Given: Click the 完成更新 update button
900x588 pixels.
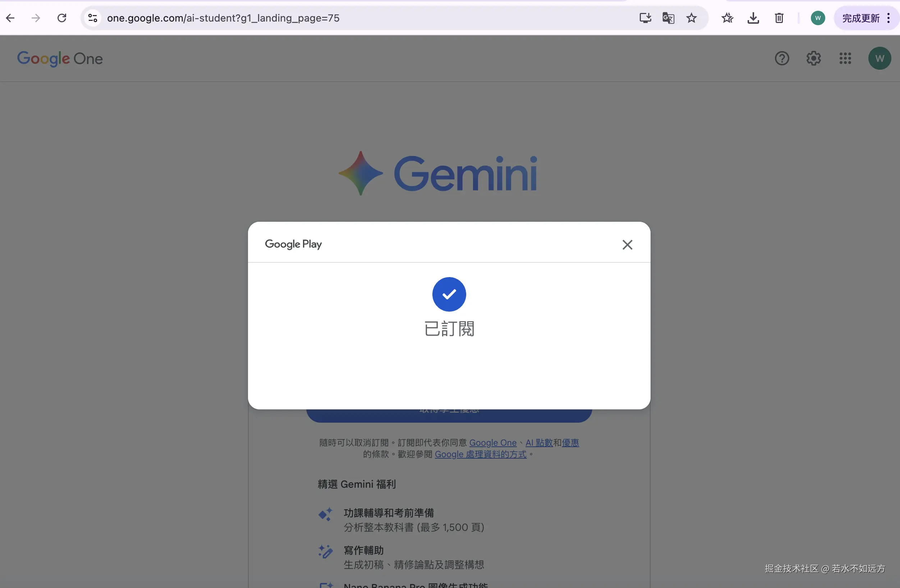Looking at the screenshot, I should click(861, 18).
